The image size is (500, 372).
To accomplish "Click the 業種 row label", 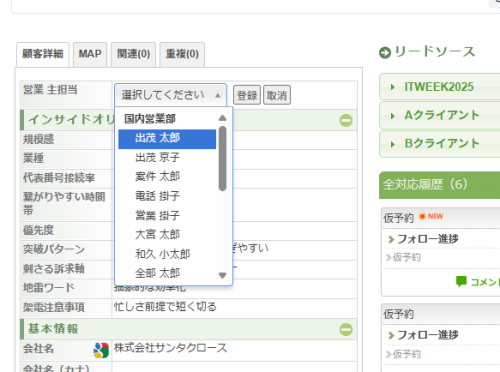I will click(33, 158).
